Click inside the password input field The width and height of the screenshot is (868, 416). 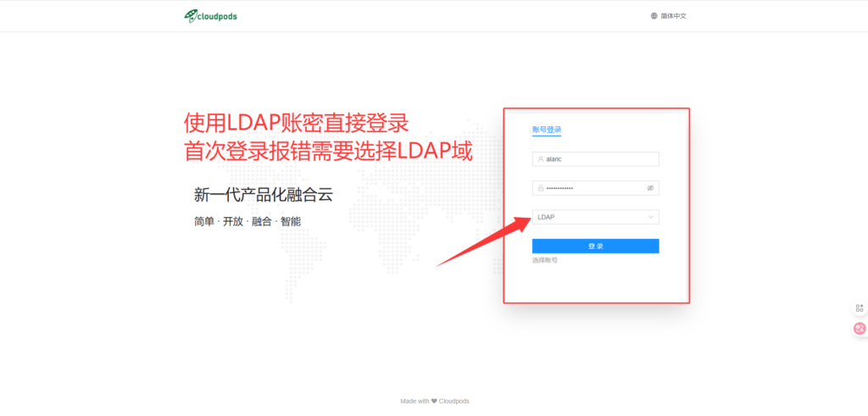pyautogui.click(x=589, y=188)
